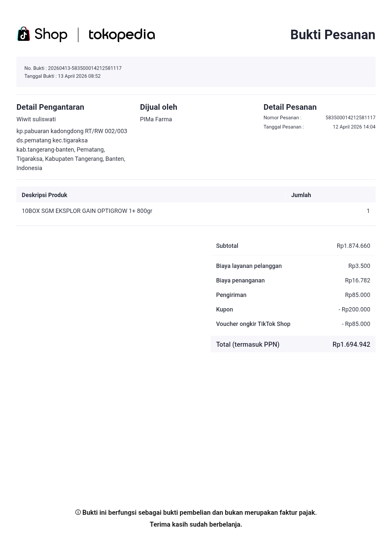Click the SGM EKSPLOR product name
Screen dimensions: 392x555
87,211
